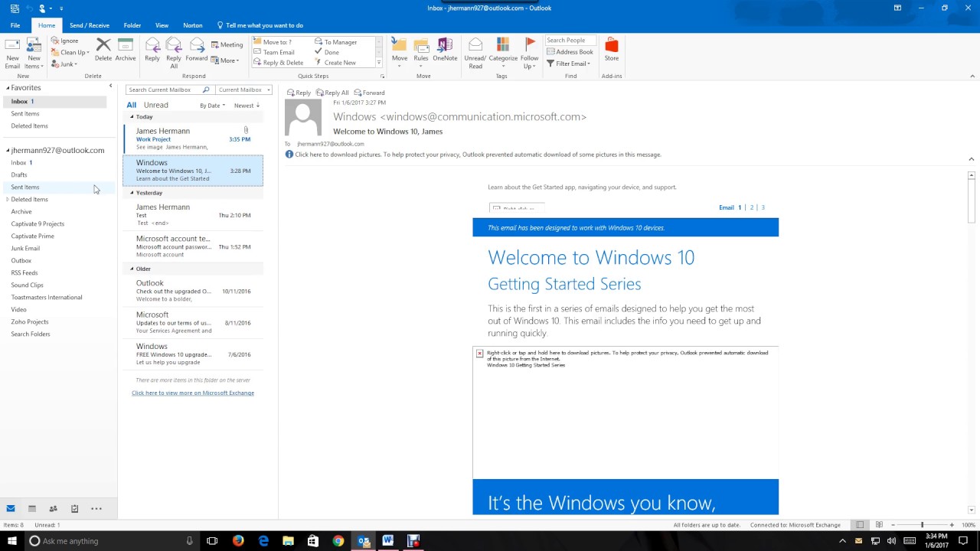Toggle Unread/Read status
This screenshot has height=551, width=980.
pyautogui.click(x=475, y=54)
